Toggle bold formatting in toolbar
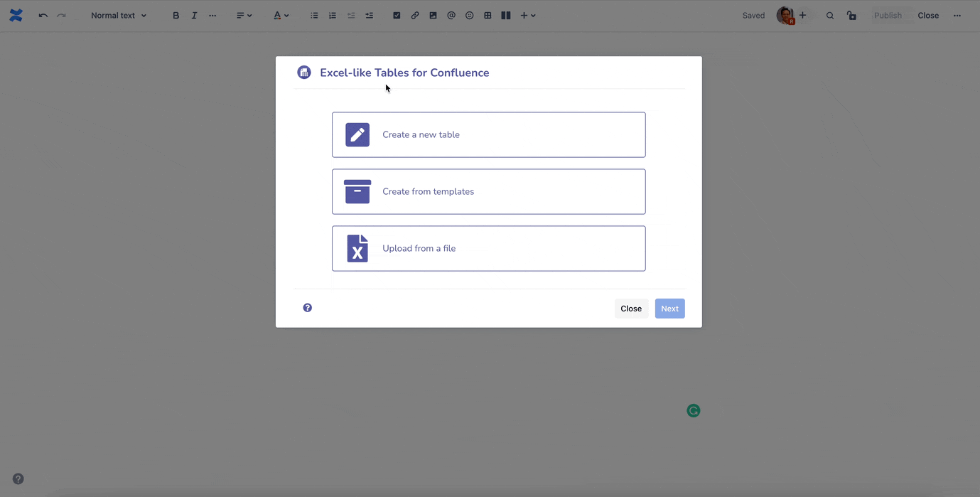This screenshot has width=980, height=497. coord(176,16)
